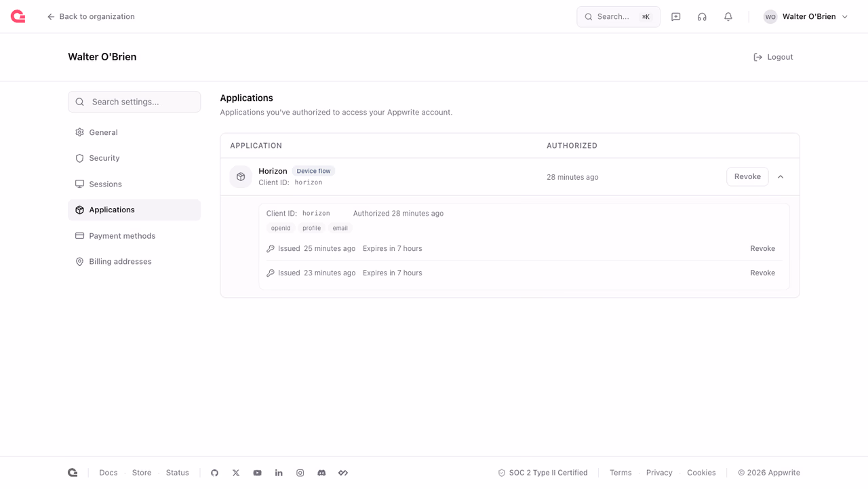Screen dimensions: 868x489
Task: Open the feedback message icon
Action: 676,17
